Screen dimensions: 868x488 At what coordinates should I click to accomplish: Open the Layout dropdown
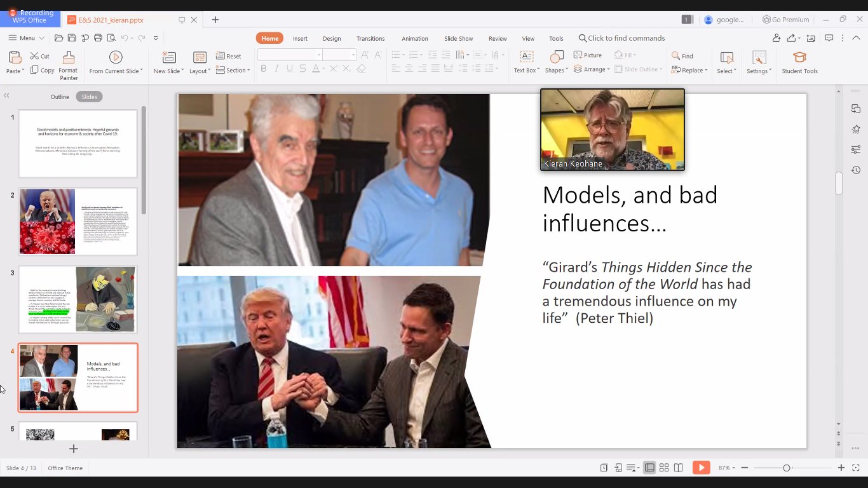tap(200, 71)
